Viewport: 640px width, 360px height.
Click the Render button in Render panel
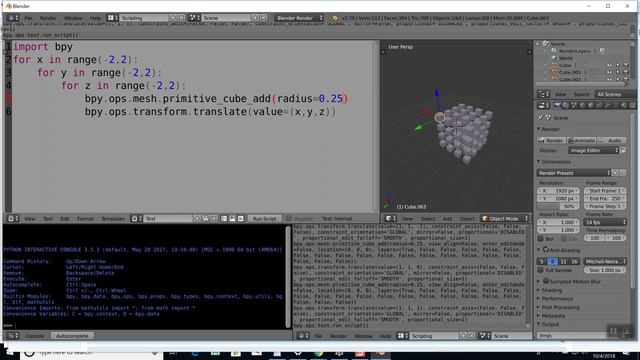pos(551,140)
